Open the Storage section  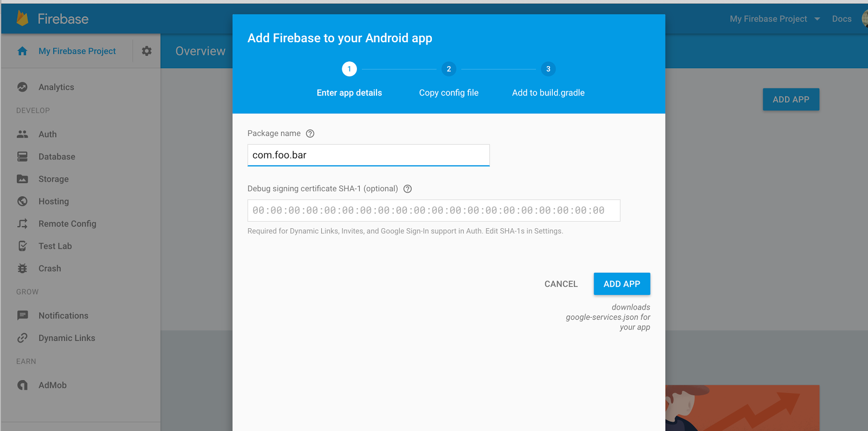point(54,179)
